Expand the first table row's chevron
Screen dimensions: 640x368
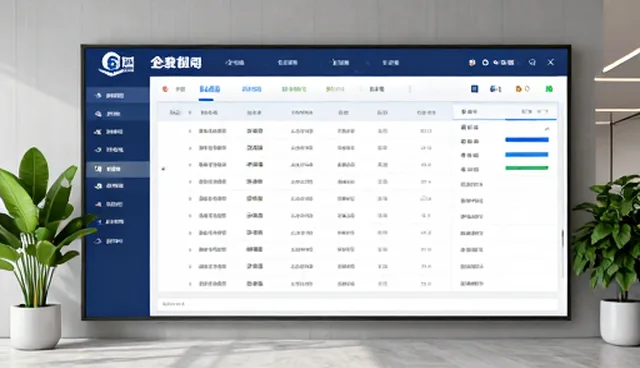click(x=190, y=131)
